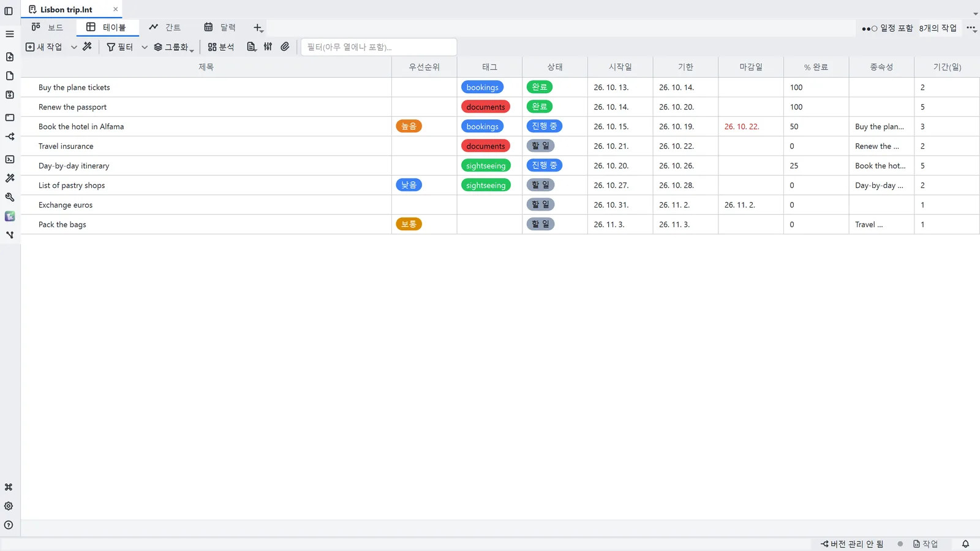Viewport: 980px width, 551px height.
Task: Sort by the 제목 column header
Action: tap(206, 67)
